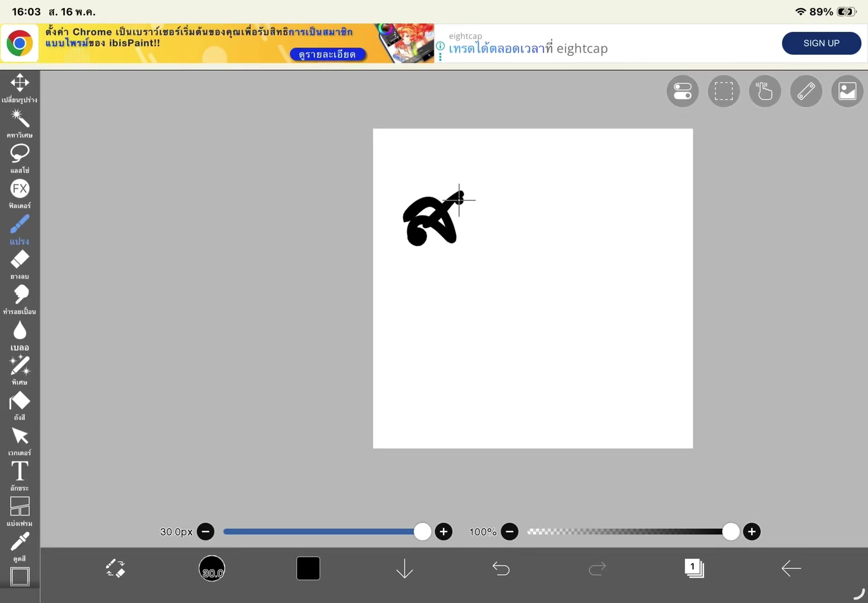Open the ruler tool button
The height and width of the screenshot is (603, 868).
click(806, 91)
